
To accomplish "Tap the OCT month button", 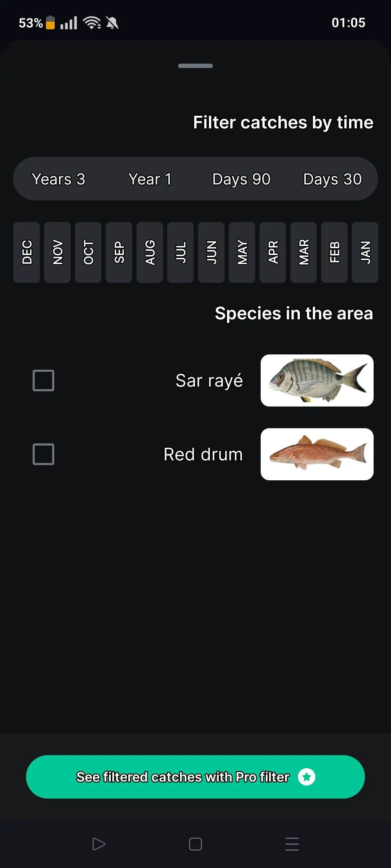I will coord(88,252).
